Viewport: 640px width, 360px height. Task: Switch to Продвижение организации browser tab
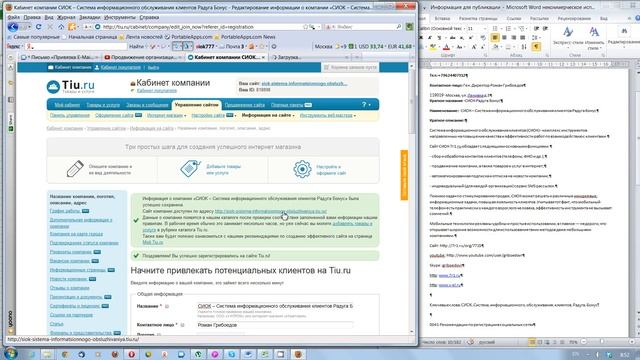pos(143,58)
